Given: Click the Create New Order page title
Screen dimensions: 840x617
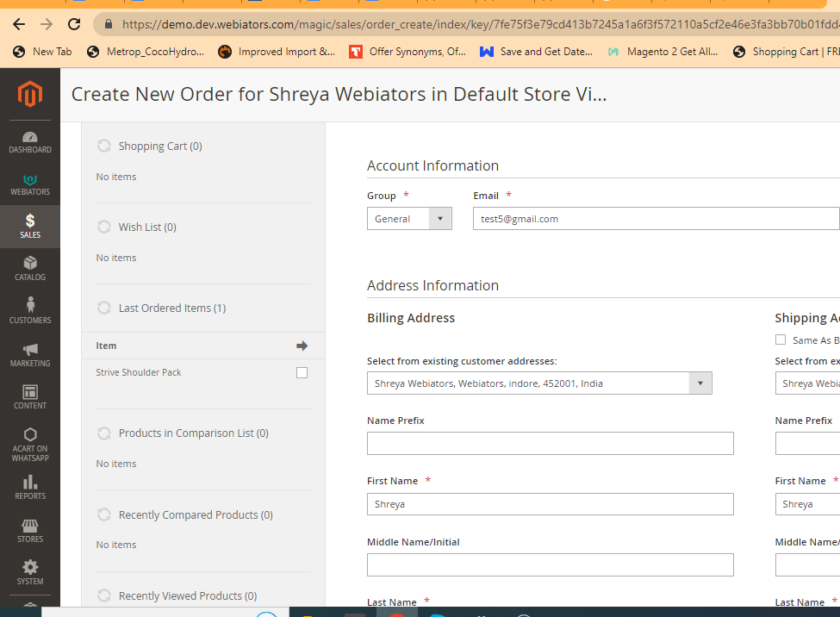Looking at the screenshot, I should pos(339,94).
